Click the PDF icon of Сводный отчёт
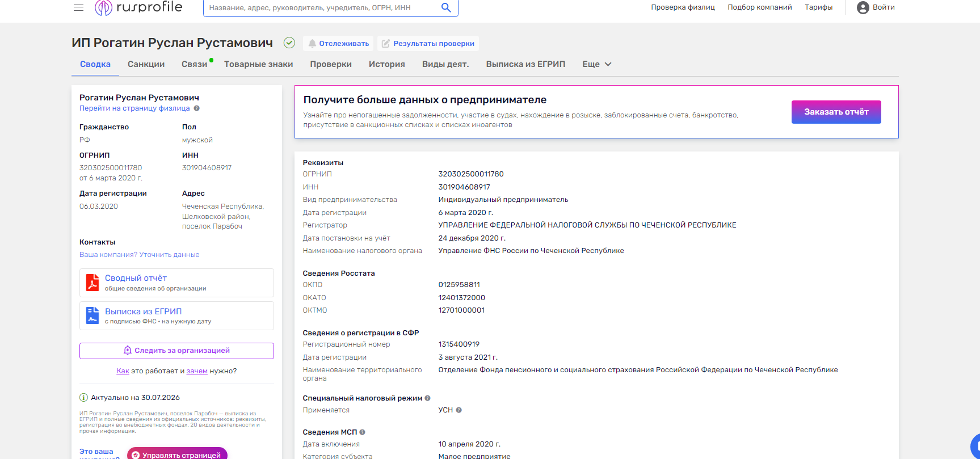Viewport: 980px width, 459px height. [92, 283]
